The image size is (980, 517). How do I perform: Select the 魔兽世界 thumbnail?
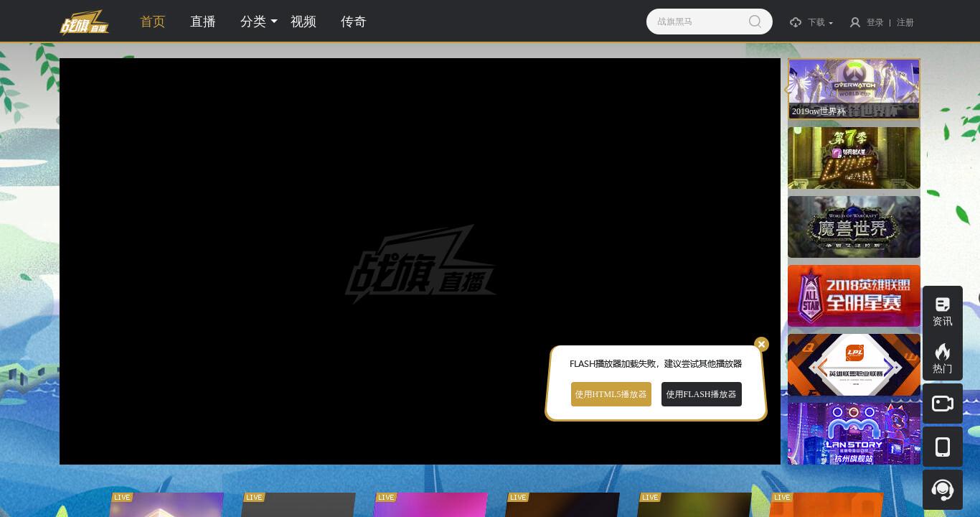click(x=854, y=227)
